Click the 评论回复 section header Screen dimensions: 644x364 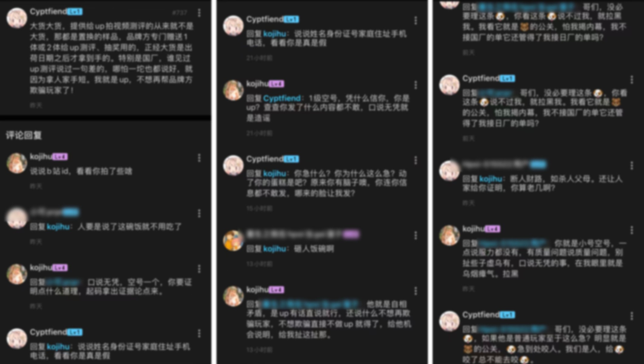(24, 135)
